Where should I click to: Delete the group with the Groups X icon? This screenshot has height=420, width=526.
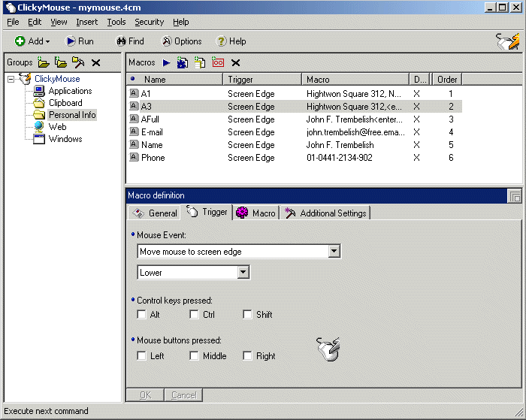[x=96, y=62]
